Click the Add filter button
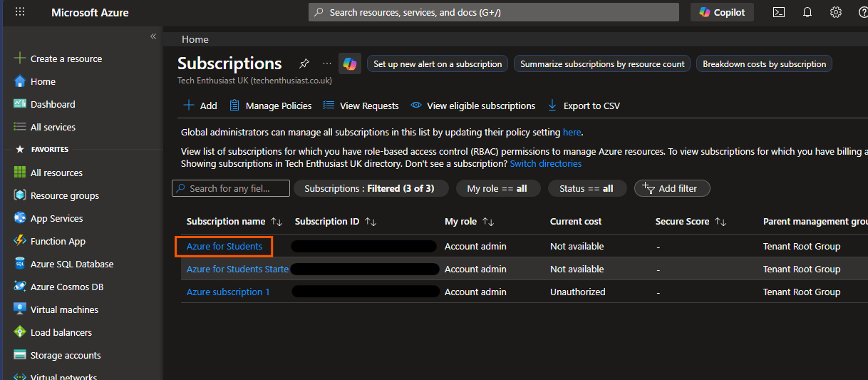 click(671, 188)
